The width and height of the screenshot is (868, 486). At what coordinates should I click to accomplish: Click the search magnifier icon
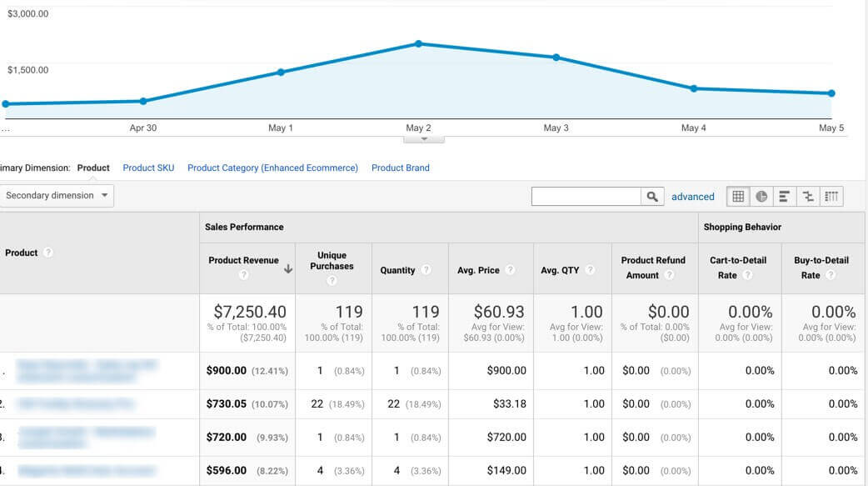point(651,195)
